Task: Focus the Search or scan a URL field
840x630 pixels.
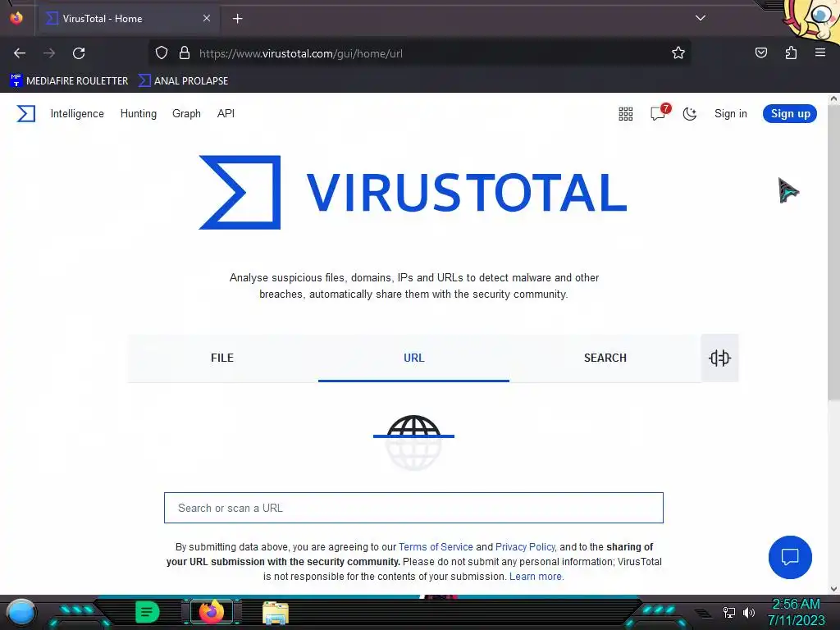Action: click(413, 508)
